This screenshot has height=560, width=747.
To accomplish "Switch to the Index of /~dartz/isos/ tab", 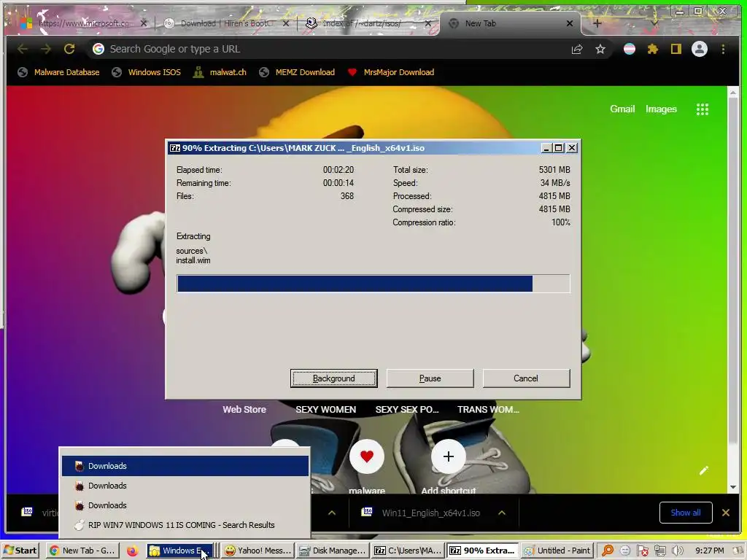I will (367, 23).
